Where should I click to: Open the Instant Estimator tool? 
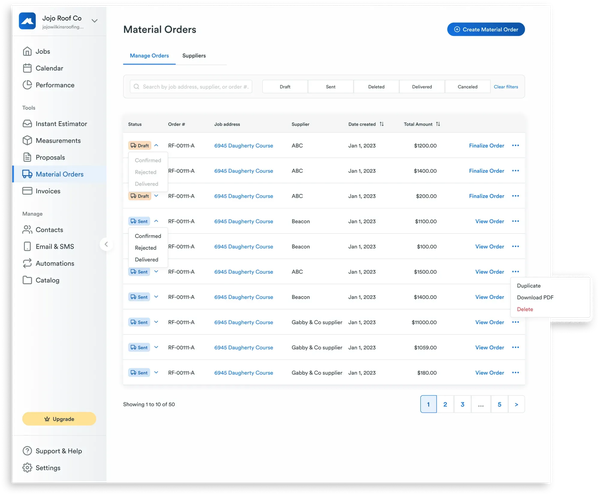click(x=60, y=123)
